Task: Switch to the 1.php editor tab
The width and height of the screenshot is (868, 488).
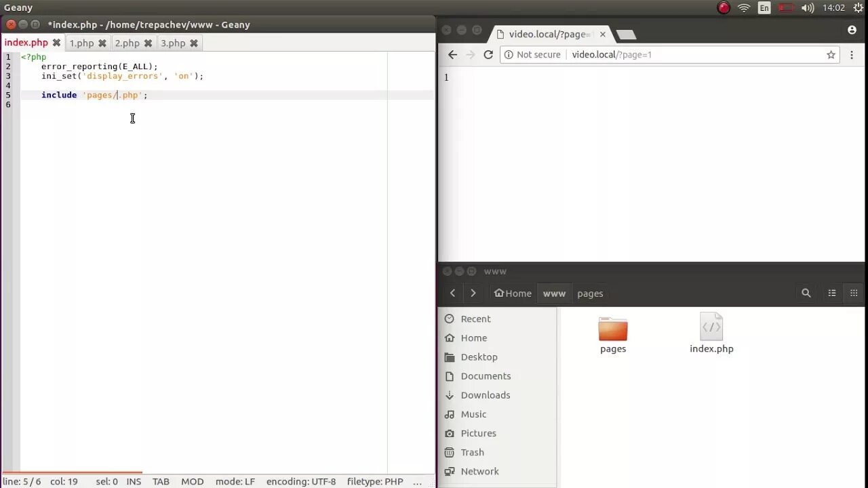Action: 81,43
